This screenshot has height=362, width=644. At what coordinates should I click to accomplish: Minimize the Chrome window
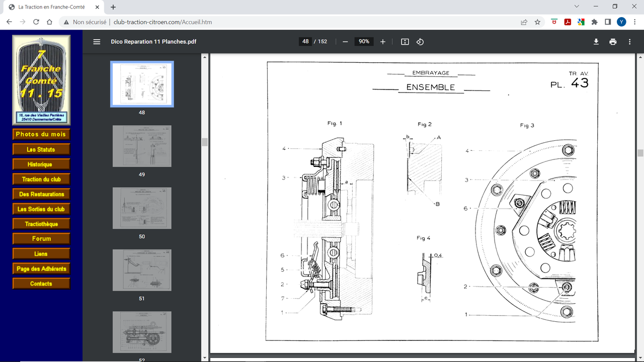pyautogui.click(x=596, y=6)
